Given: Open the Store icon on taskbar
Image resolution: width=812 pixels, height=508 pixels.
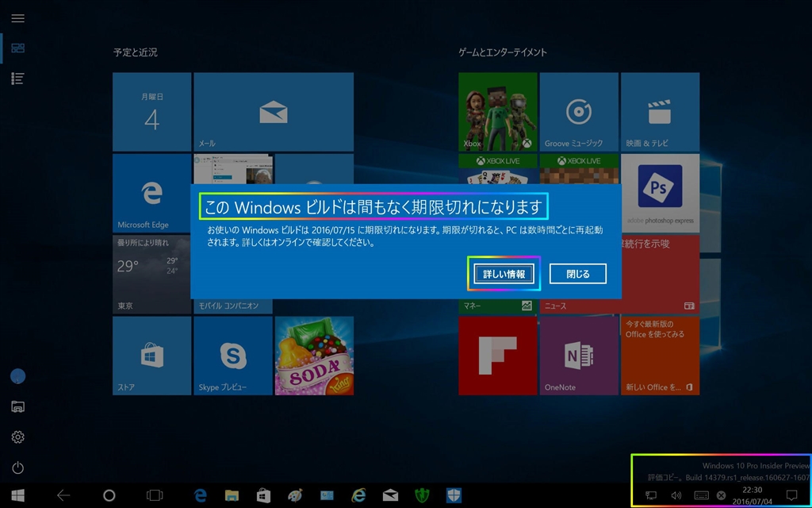Looking at the screenshot, I should coord(263,495).
